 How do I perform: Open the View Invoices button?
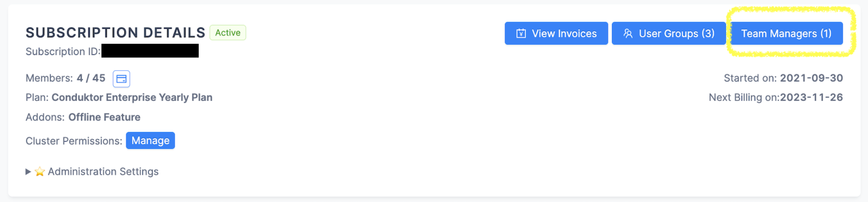point(556,33)
